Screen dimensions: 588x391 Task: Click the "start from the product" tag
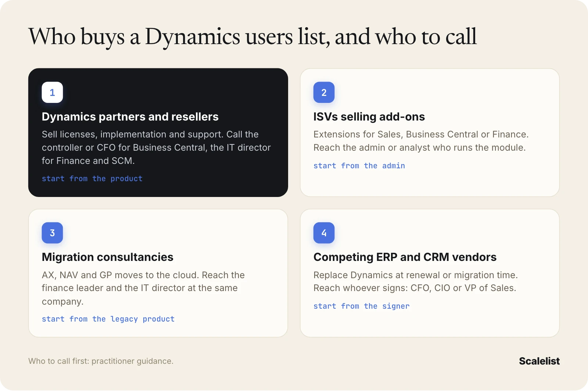(92, 179)
